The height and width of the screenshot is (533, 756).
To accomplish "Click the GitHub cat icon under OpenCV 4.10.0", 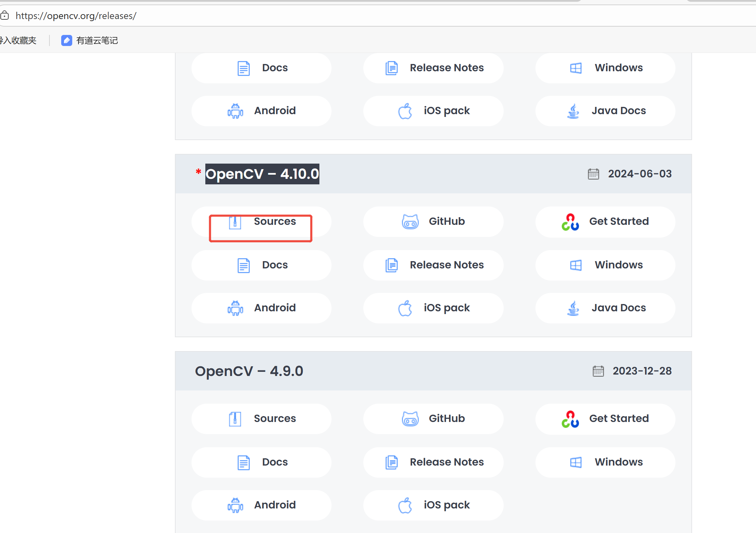I will [410, 222].
